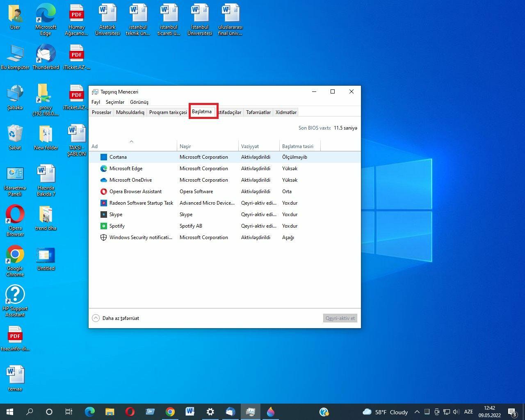
Task: Select the temaa Word document icon
Action: pyautogui.click(x=15, y=378)
